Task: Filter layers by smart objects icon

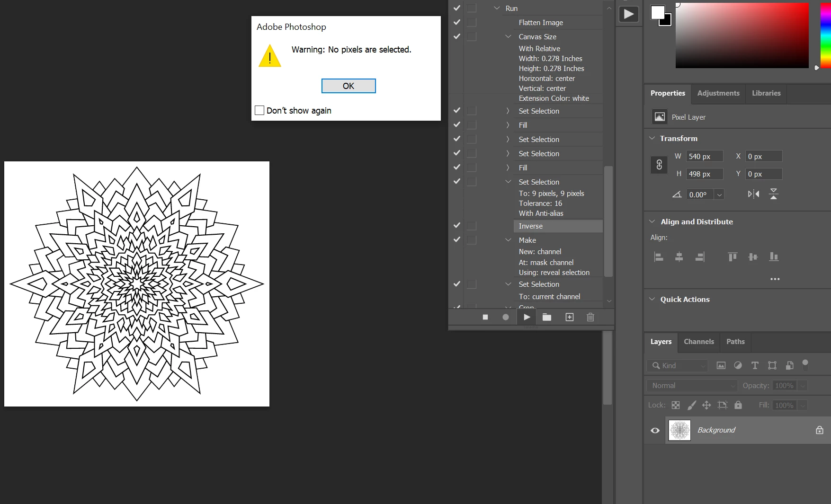Action: (789, 365)
